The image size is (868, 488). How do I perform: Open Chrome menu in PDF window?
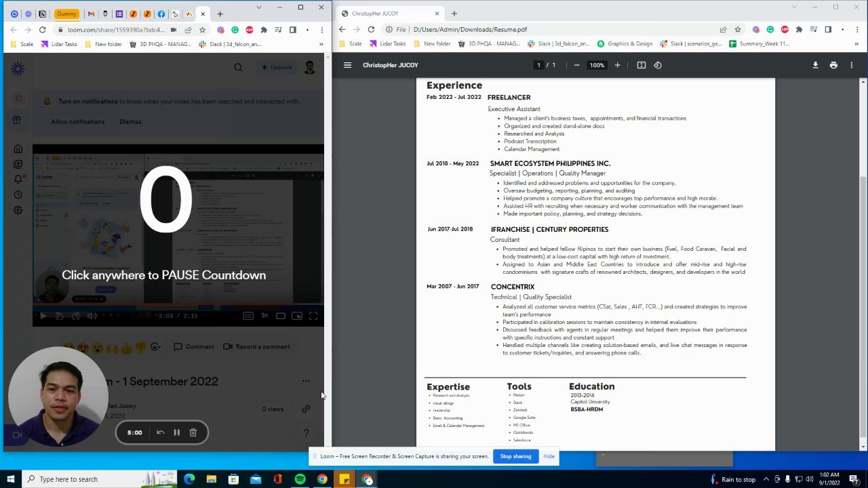[857, 29]
